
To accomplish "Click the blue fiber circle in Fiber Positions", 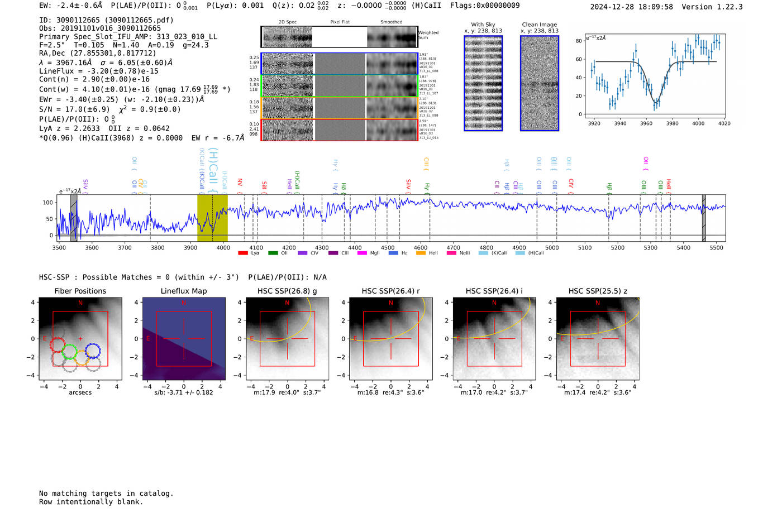I will click(x=93, y=351).
